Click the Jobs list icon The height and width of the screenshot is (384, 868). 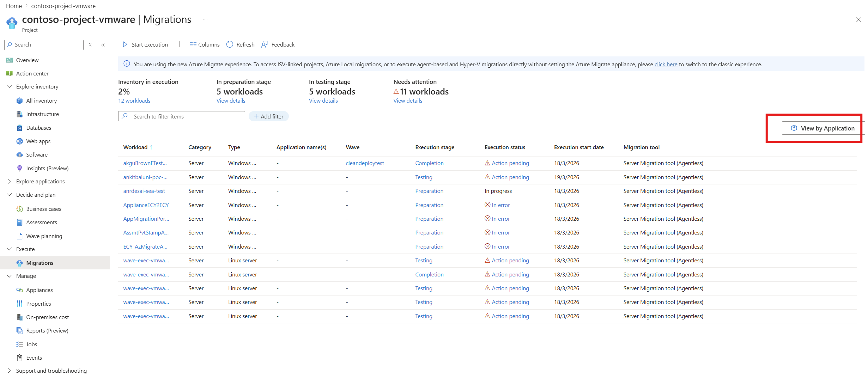[x=20, y=345]
